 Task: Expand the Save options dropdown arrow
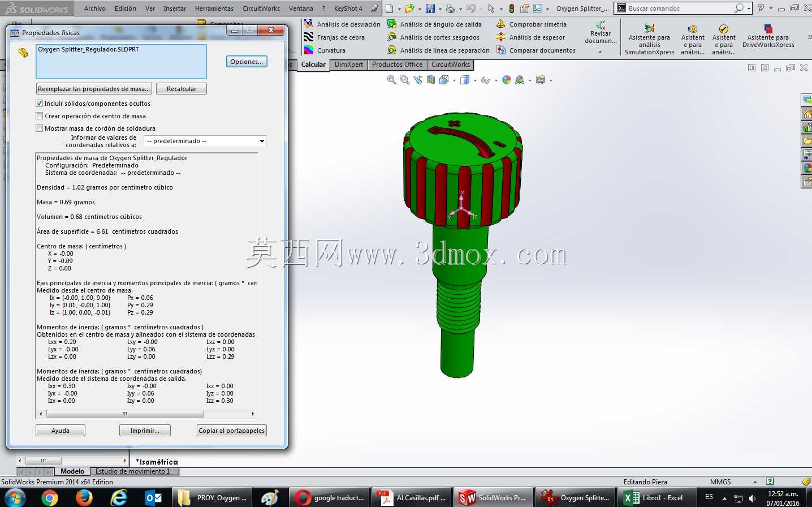[x=440, y=9]
